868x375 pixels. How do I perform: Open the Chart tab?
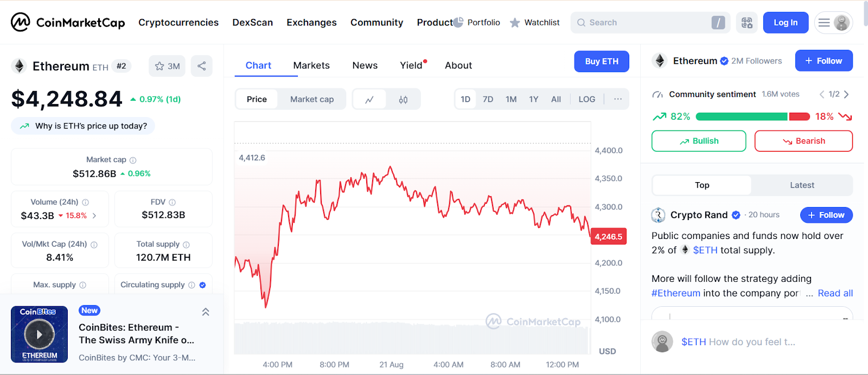point(258,66)
